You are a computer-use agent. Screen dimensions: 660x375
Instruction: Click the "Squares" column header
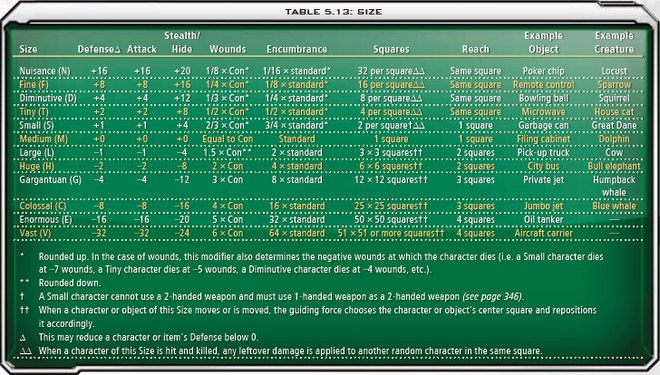pos(391,49)
